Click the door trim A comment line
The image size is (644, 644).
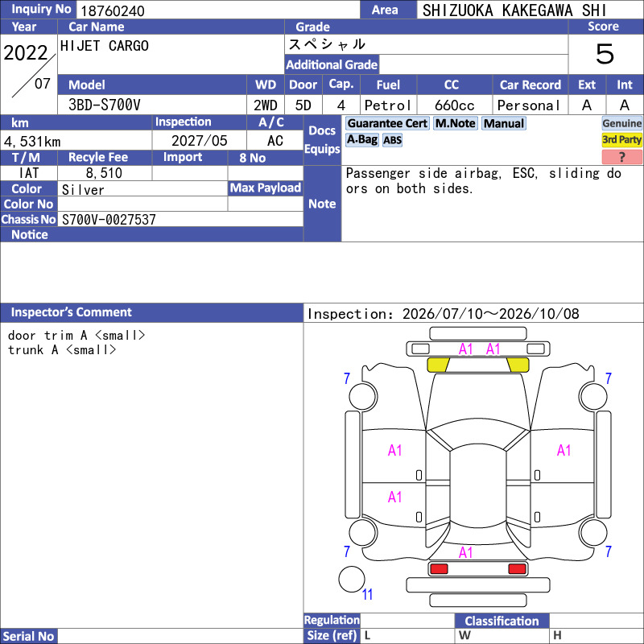point(76,335)
